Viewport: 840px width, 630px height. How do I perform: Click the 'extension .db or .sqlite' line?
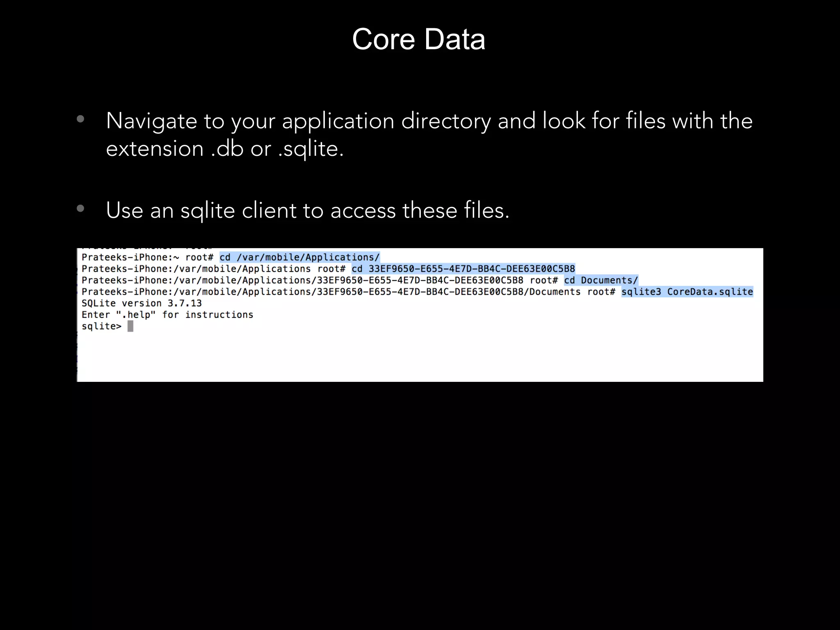(x=224, y=148)
